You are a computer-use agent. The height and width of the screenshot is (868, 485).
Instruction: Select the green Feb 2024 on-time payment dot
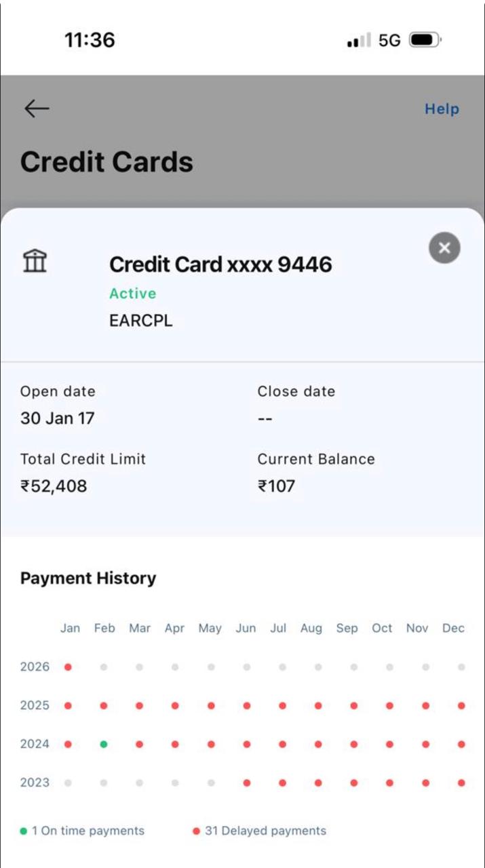(104, 744)
